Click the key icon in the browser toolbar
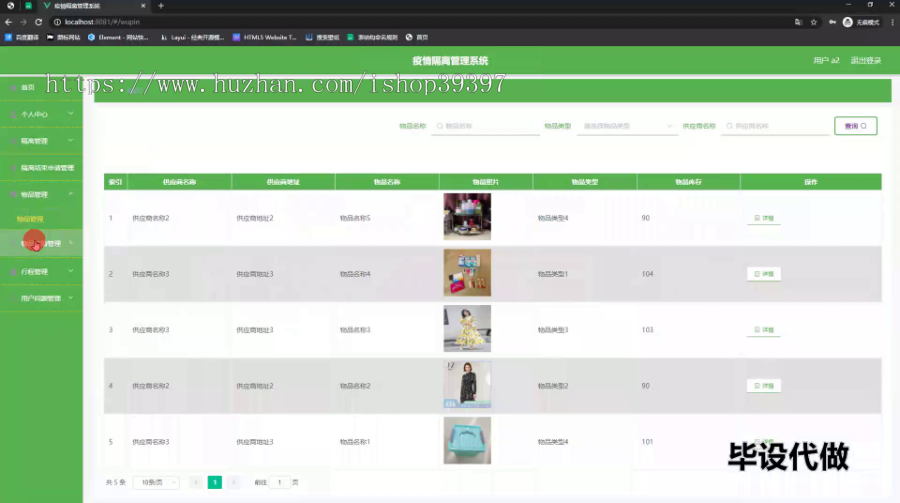This screenshot has width=900, height=503. click(832, 22)
